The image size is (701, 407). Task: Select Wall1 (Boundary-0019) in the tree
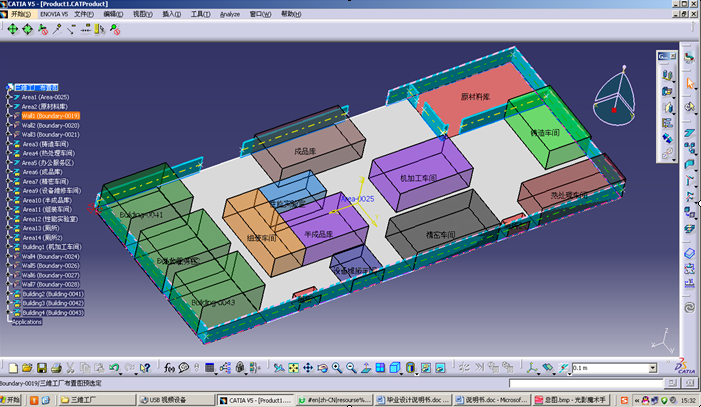click(x=50, y=116)
